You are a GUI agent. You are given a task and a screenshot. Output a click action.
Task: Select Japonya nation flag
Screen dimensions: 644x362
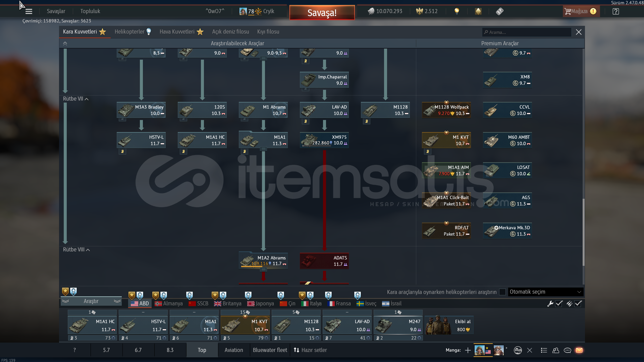tap(261, 304)
